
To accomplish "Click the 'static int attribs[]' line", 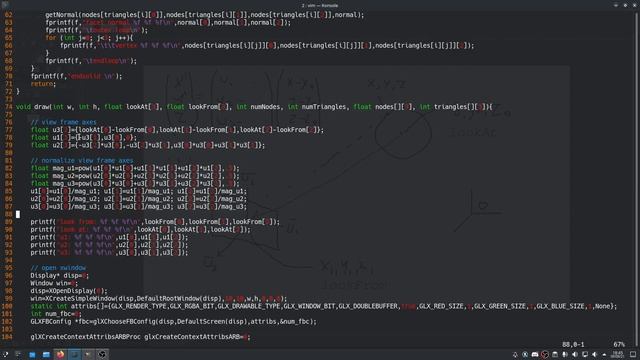I will click(324, 306).
